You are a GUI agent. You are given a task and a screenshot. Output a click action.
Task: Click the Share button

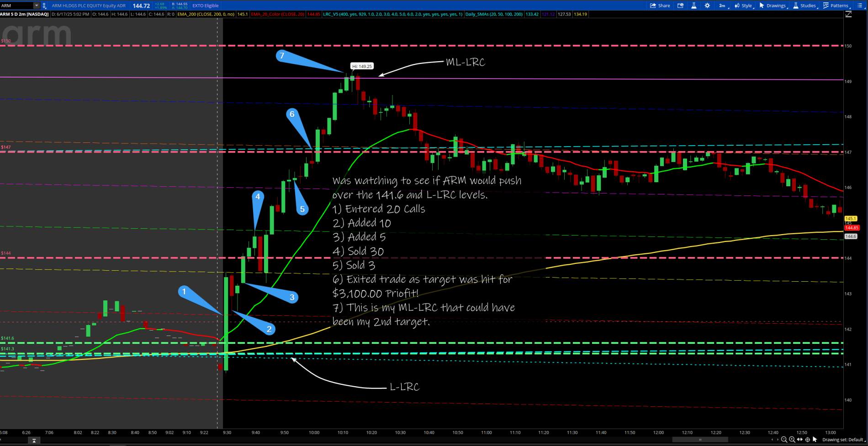[660, 5]
